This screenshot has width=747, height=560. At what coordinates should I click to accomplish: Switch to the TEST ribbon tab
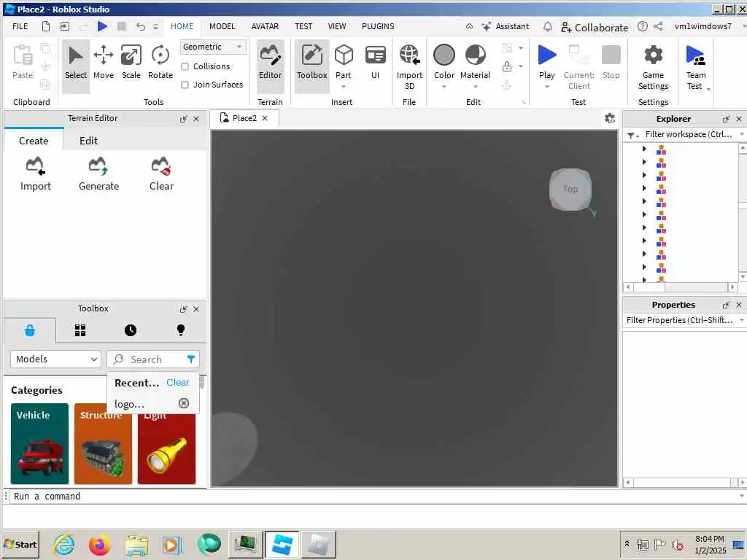303,26
